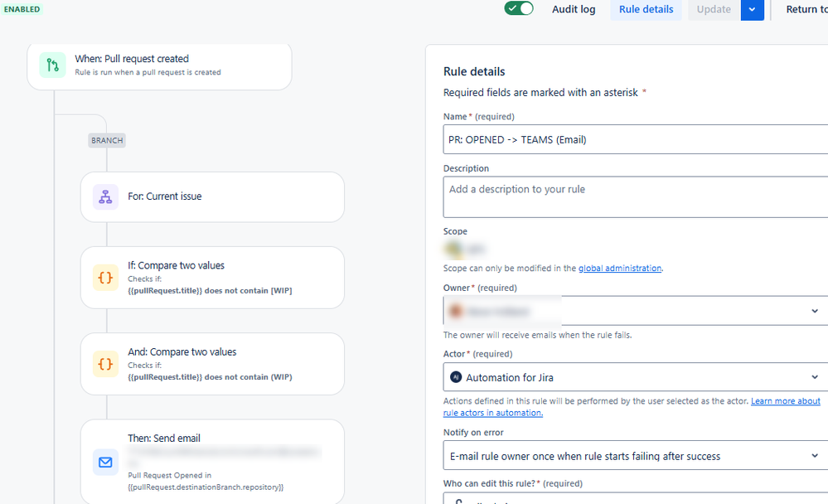Open the global administration link
This screenshot has width=828, height=504.
click(x=619, y=269)
